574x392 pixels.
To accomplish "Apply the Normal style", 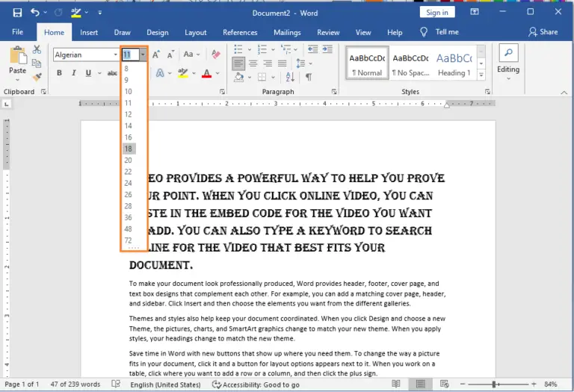I will 367,63.
